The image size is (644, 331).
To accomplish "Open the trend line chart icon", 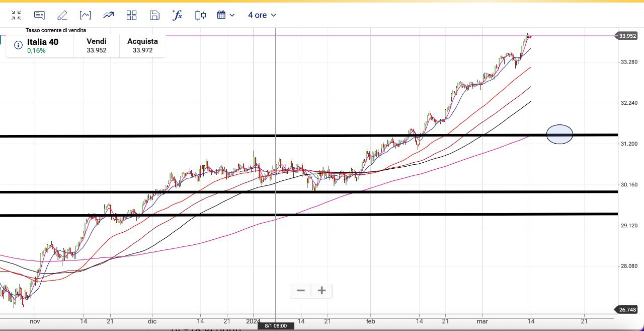I will tap(108, 15).
